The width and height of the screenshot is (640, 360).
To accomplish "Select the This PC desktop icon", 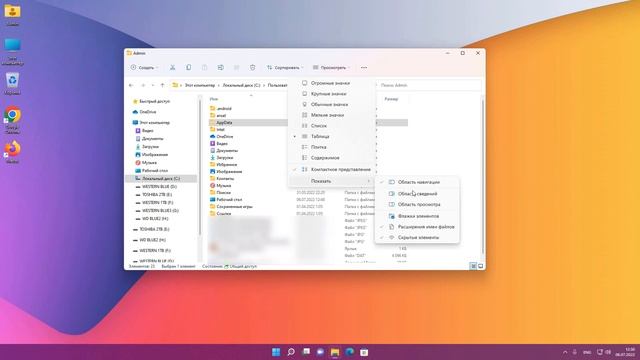I will (12, 51).
